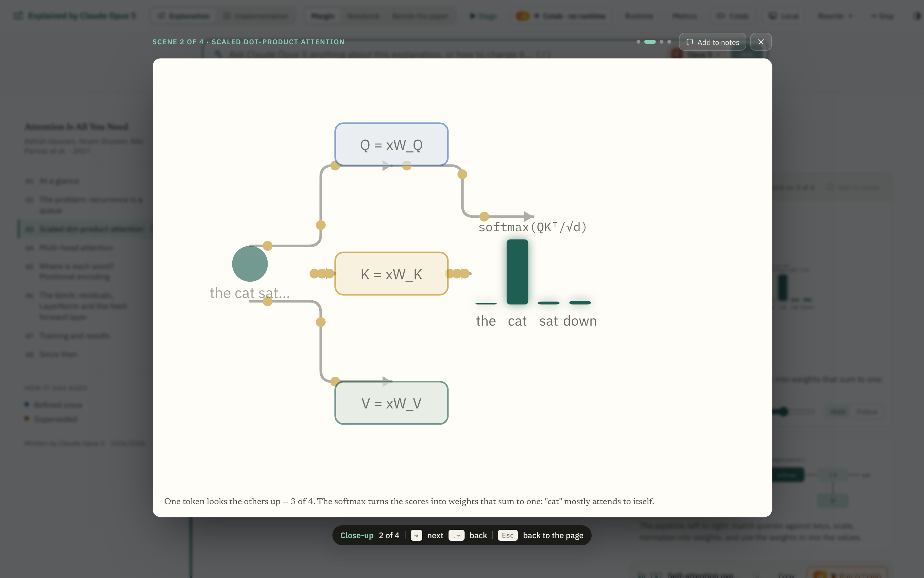
Task: Click the tall "cat" attention weight bar
Action: (x=518, y=272)
